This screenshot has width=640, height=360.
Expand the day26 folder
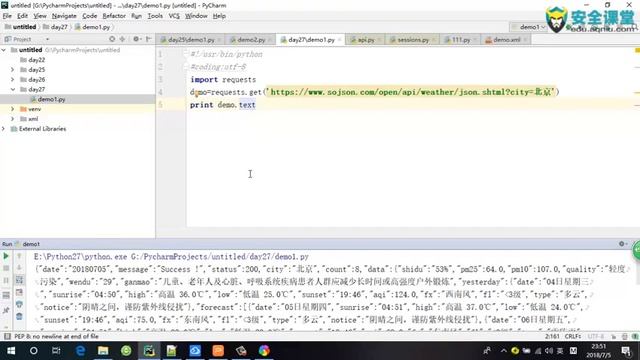[x=13, y=80]
